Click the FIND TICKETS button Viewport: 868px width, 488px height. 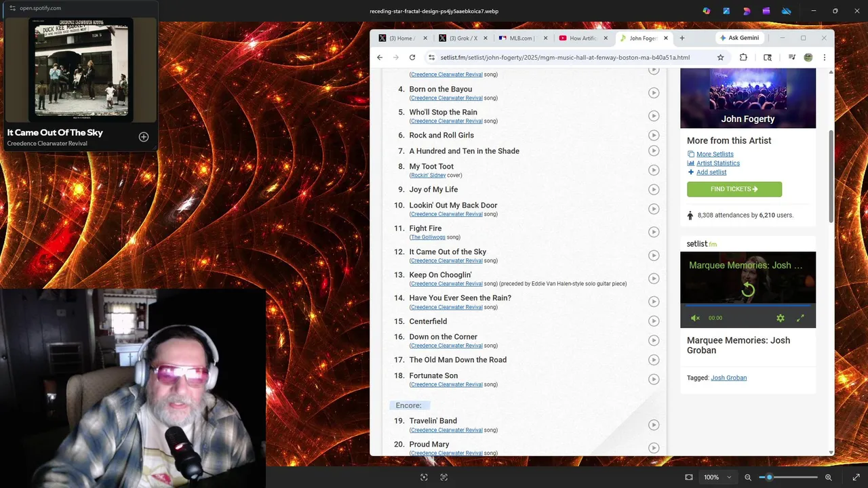734,189
